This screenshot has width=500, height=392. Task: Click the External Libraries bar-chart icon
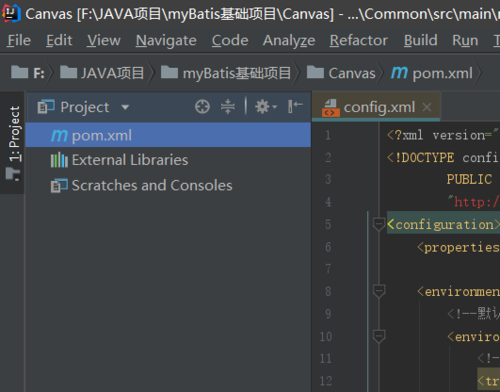tap(59, 160)
